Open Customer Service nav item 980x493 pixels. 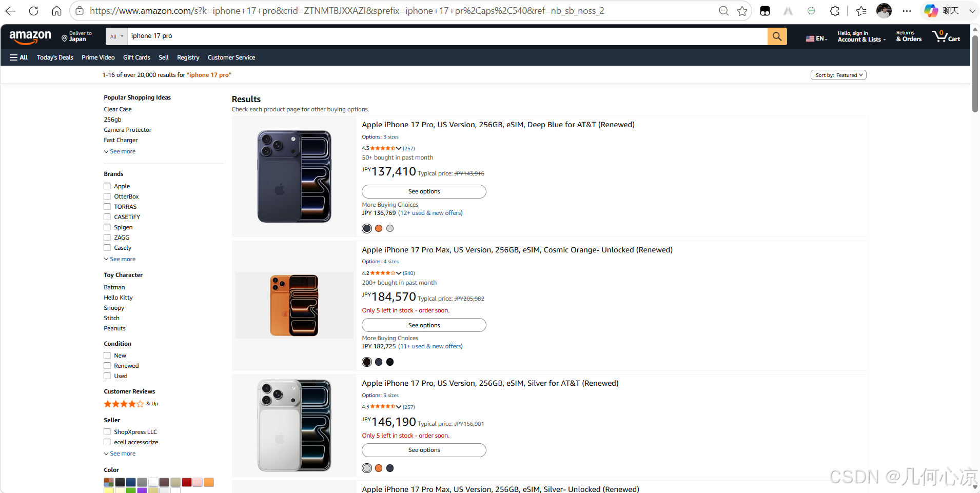[x=231, y=57]
